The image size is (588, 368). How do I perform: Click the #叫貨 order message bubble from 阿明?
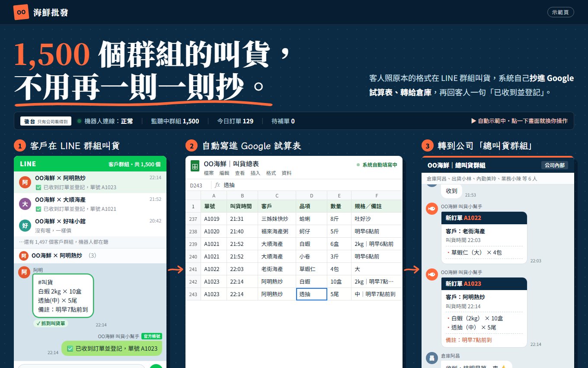(63, 295)
